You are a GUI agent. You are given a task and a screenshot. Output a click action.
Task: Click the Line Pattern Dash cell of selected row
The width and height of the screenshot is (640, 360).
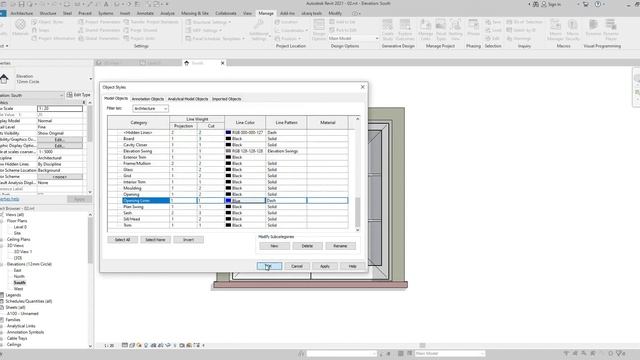pyautogui.click(x=286, y=200)
